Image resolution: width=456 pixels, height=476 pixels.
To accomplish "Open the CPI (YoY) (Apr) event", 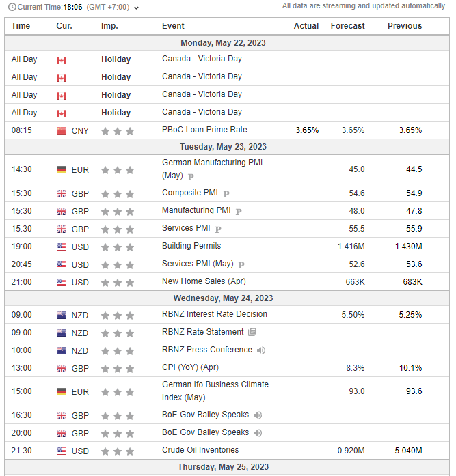I will pos(189,367).
